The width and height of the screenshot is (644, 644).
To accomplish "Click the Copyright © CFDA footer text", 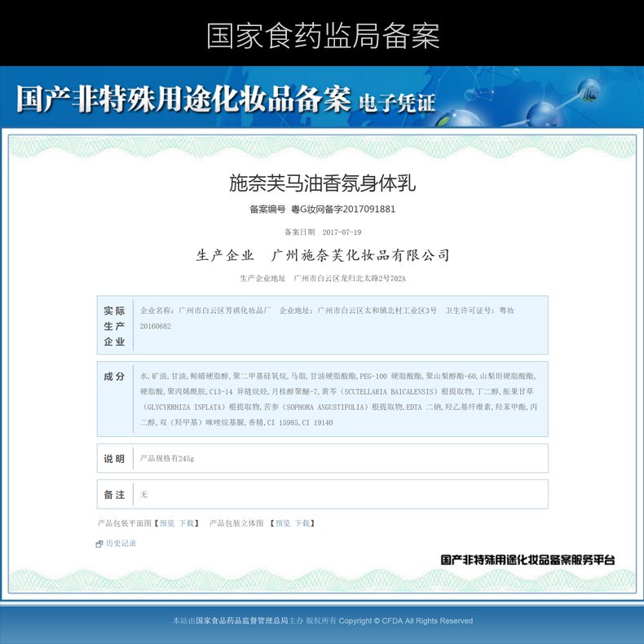I will 405,620.
